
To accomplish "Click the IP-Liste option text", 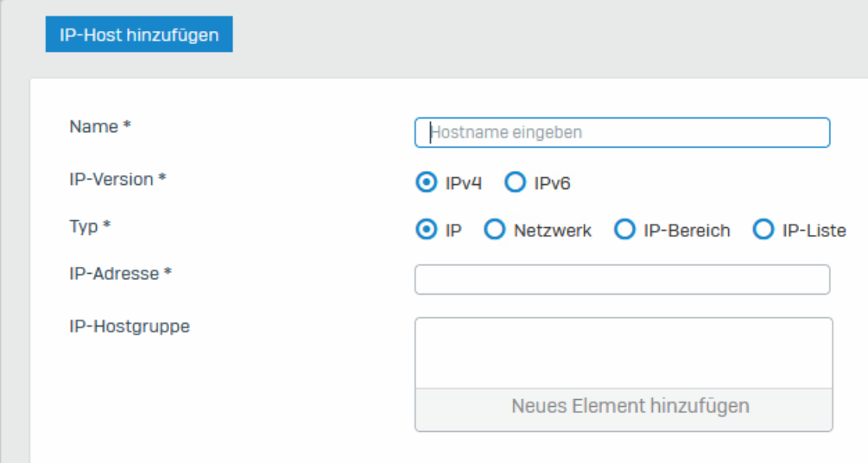I will pos(814,231).
